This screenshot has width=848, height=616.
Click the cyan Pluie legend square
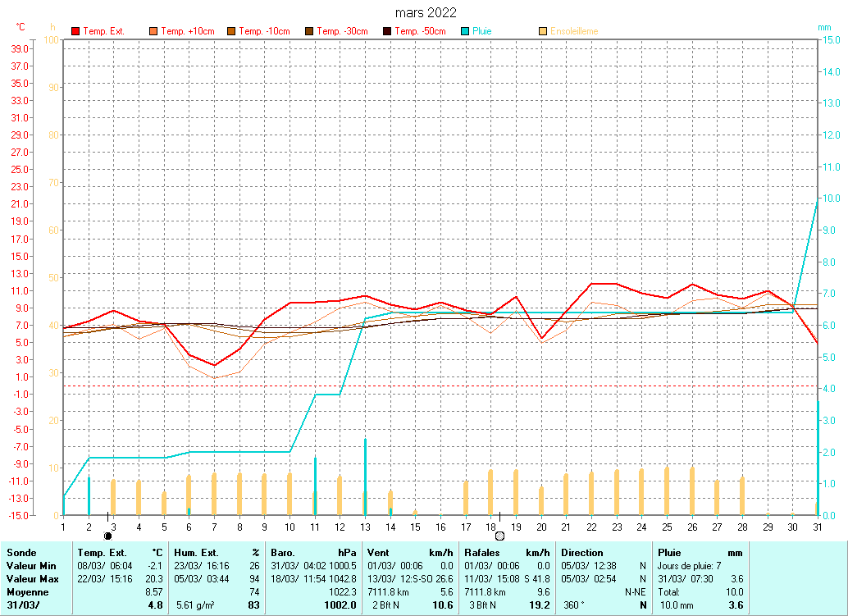[x=465, y=31]
